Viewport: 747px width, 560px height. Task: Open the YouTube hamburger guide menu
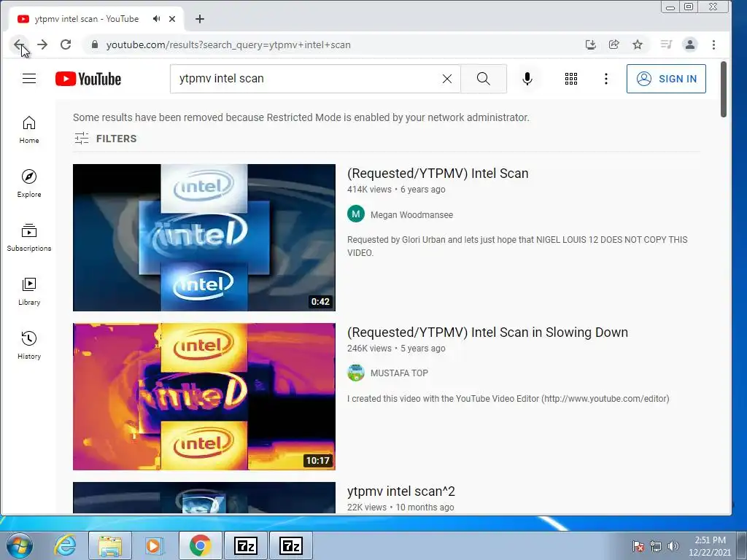coord(29,79)
